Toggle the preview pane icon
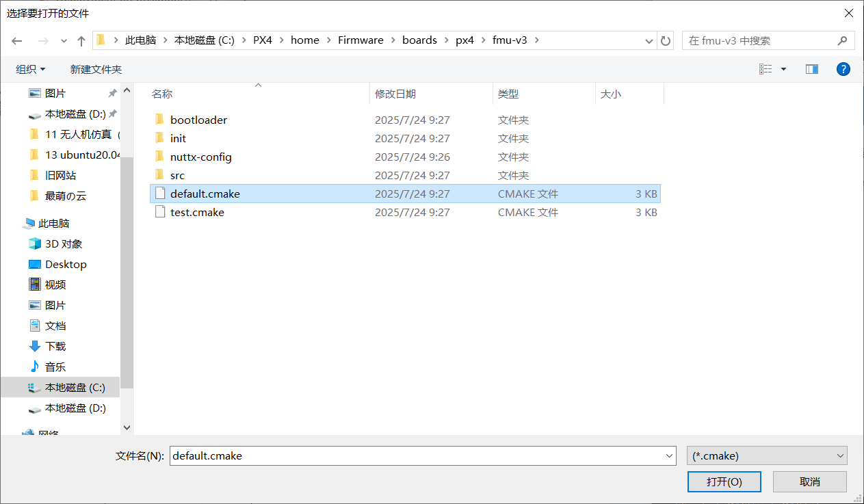 click(x=812, y=69)
